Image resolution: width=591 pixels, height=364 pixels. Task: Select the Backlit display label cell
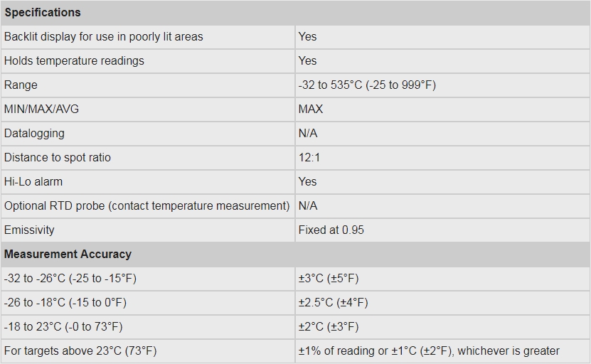pyautogui.click(x=104, y=36)
